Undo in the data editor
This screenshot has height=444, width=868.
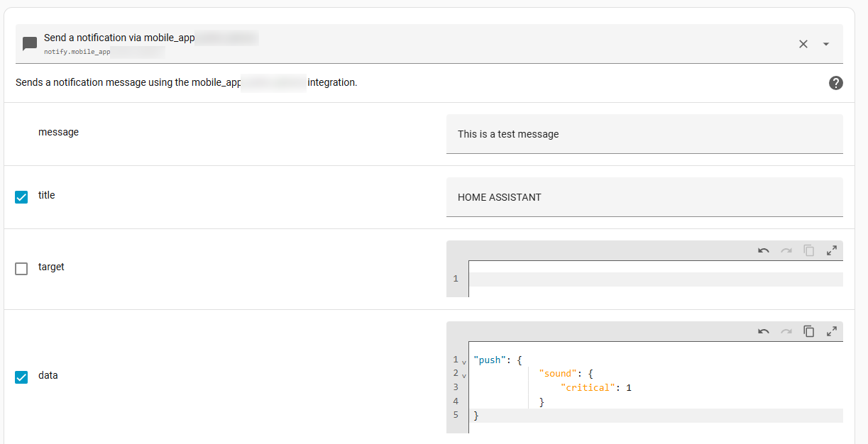click(x=764, y=331)
